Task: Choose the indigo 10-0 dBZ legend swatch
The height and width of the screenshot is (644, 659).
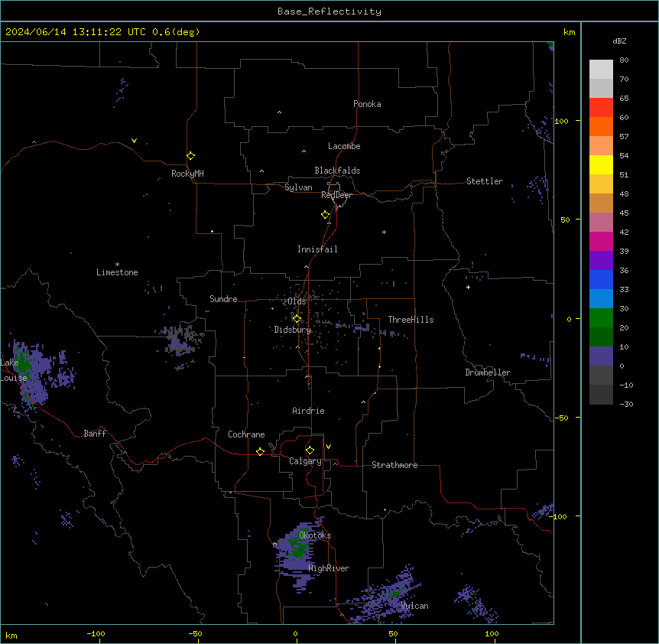Action: click(x=601, y=356)
